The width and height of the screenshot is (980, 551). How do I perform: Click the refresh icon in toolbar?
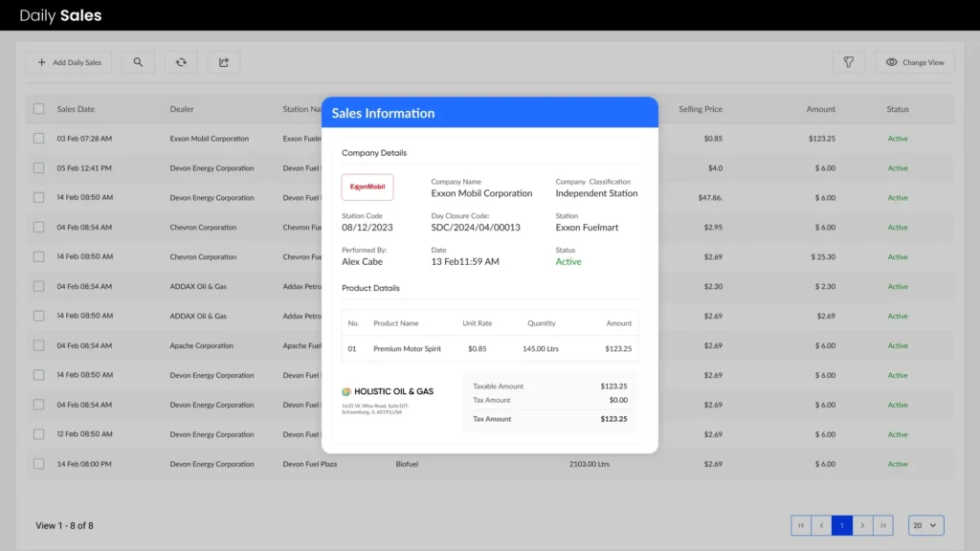click(x=181, y=62)
